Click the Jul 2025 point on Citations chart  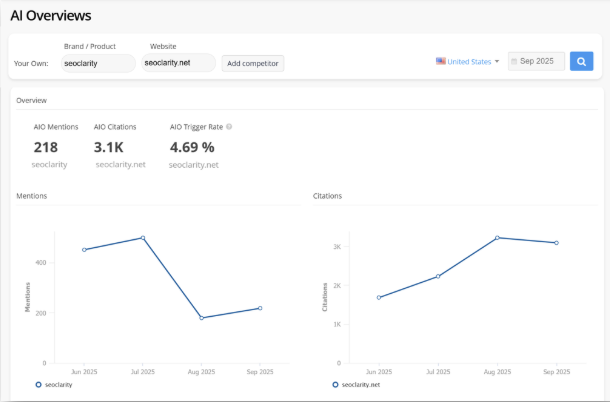438,276
